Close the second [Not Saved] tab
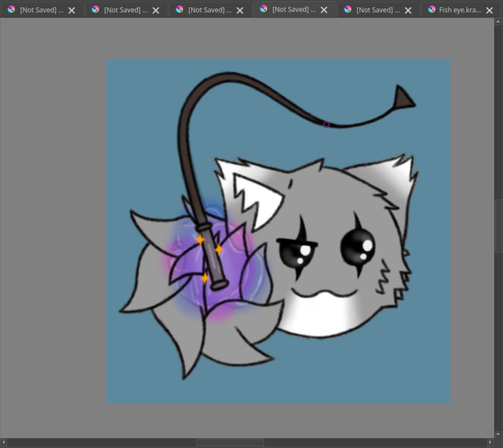 point(156,10)
